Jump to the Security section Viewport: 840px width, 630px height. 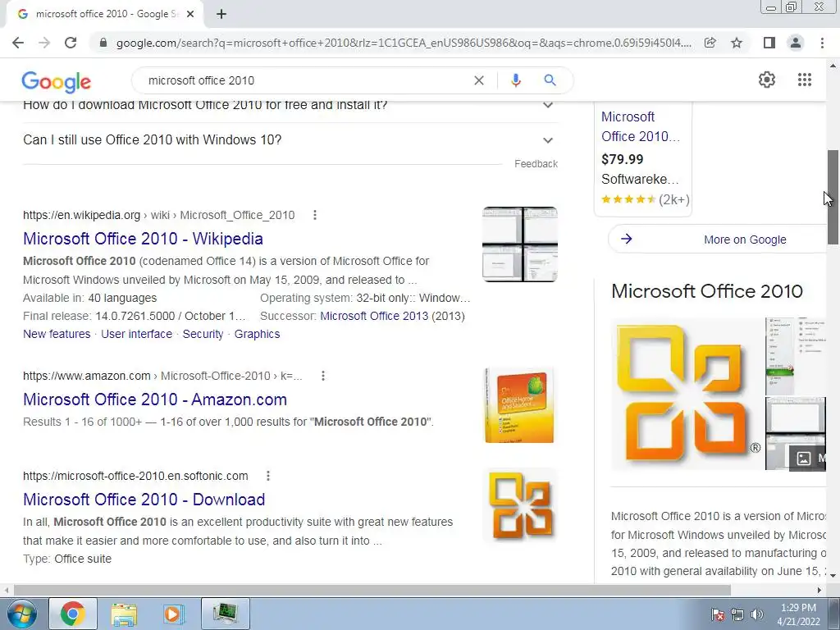click(x=203, y=334)
